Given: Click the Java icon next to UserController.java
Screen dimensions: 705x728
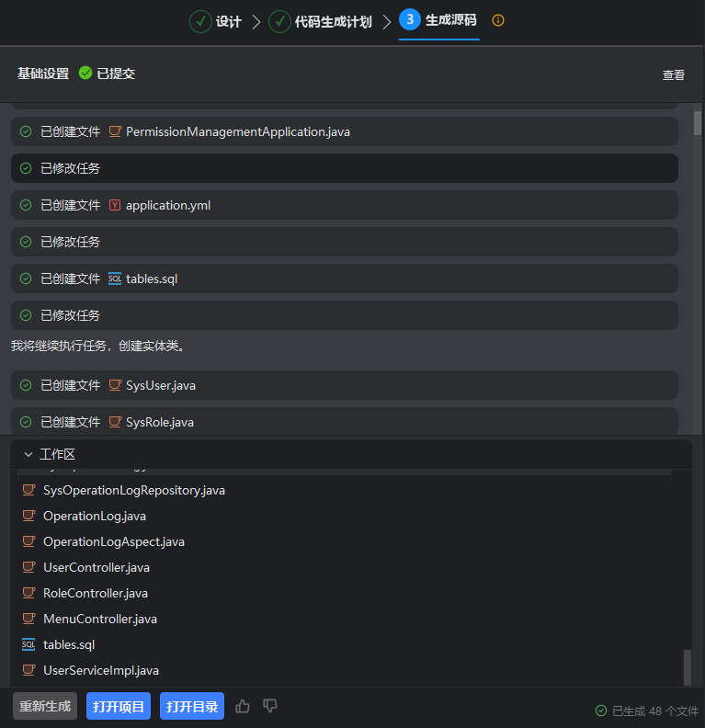Looking at the screenshot, I should 28,567.
